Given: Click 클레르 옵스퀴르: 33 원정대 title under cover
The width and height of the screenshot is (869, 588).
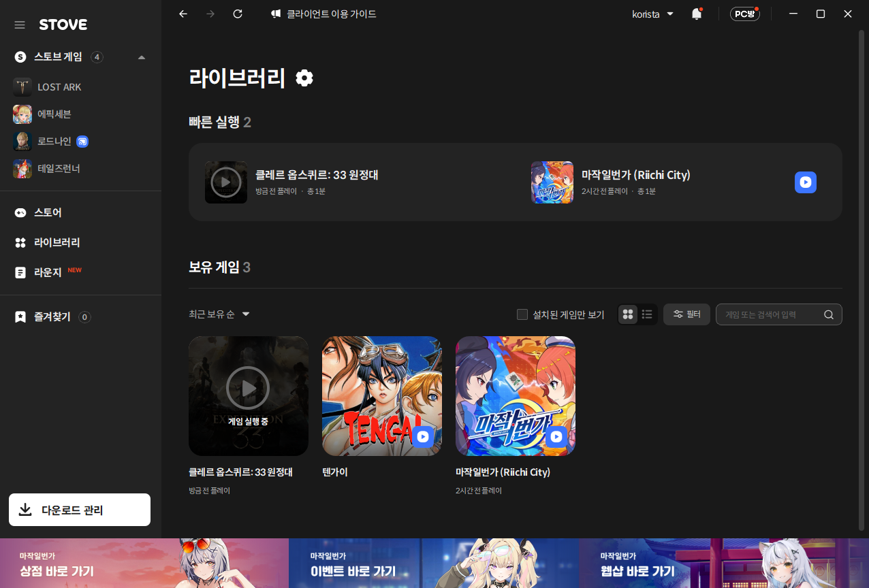Looking at the screenshot, I should coord(240,472).
